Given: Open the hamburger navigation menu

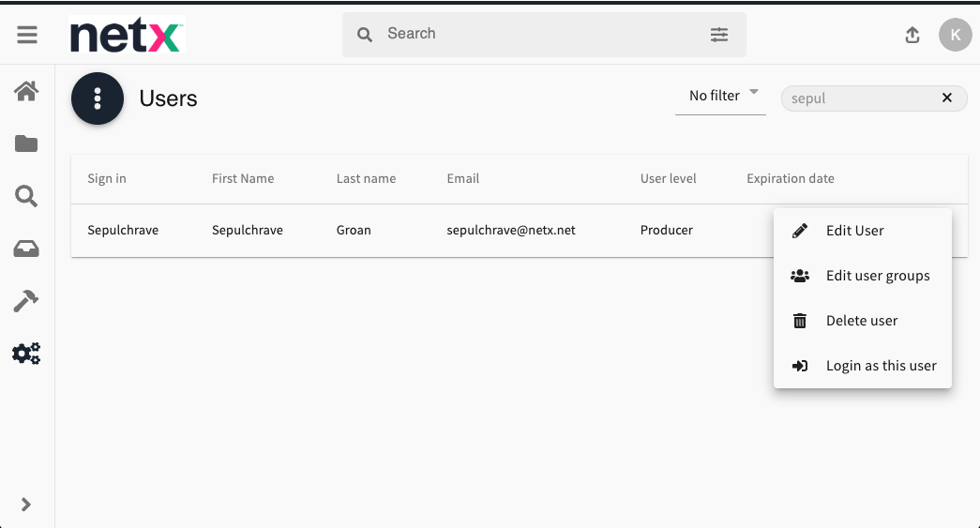Looking at the screenshot, I should click(27, 35).
